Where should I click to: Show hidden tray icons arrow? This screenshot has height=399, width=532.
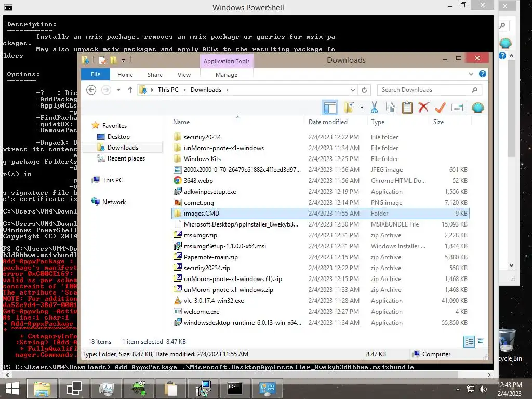pos(458,389)
